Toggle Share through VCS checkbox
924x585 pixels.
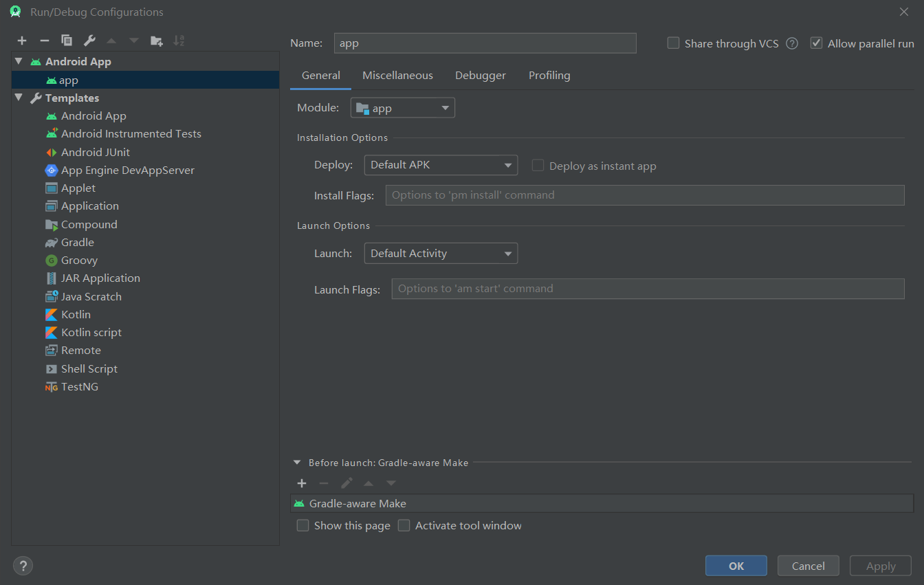pyautogui.click(x=673, y=43)
